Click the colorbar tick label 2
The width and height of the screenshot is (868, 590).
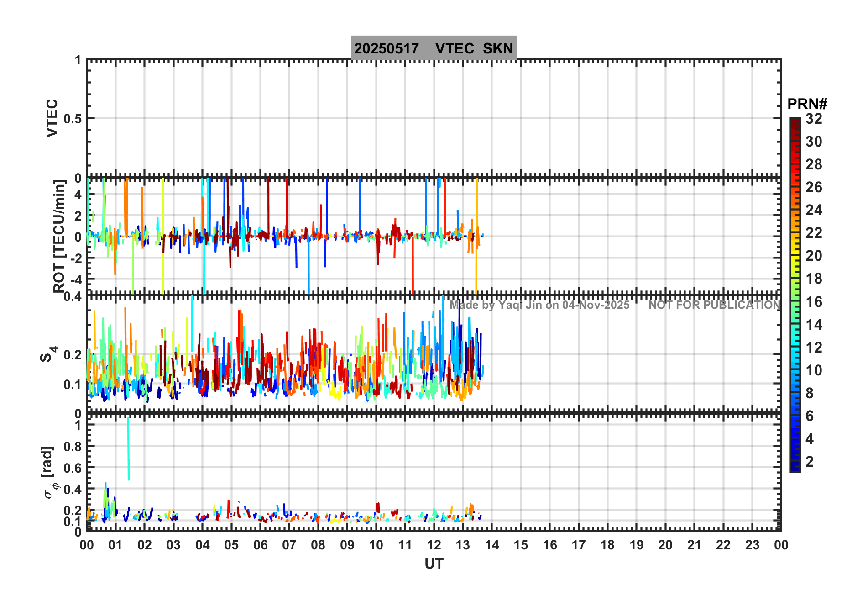810,462
